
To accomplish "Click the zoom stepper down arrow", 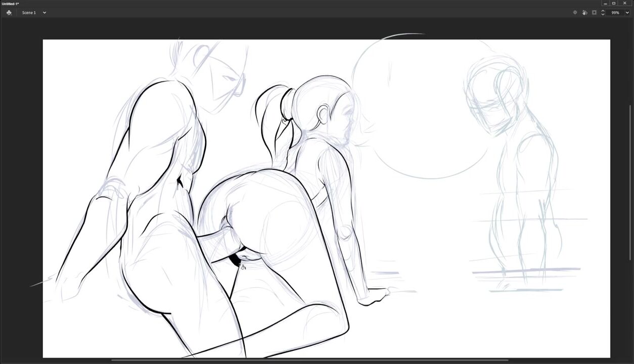I will tap(603, 15).
